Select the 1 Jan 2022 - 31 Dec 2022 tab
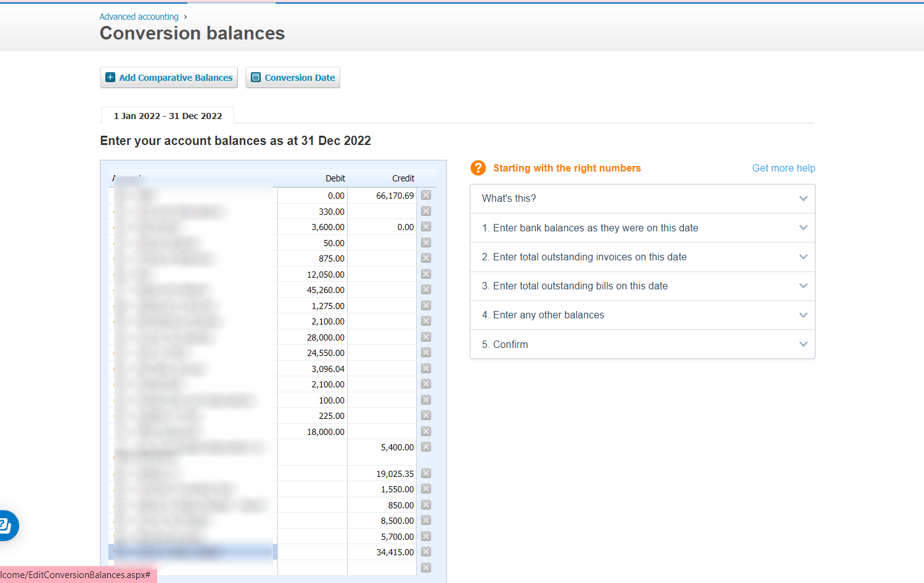This screenshot has height=583, width=924. 168,116
